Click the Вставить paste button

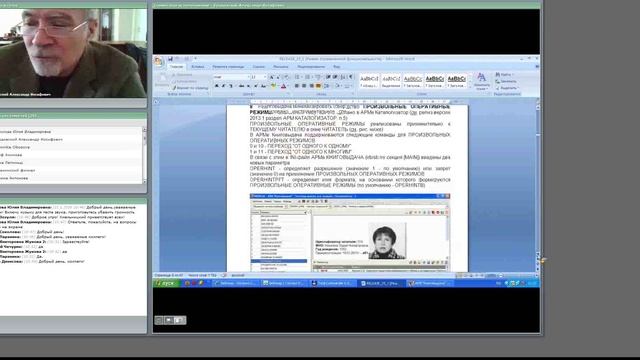coord(162,81)
